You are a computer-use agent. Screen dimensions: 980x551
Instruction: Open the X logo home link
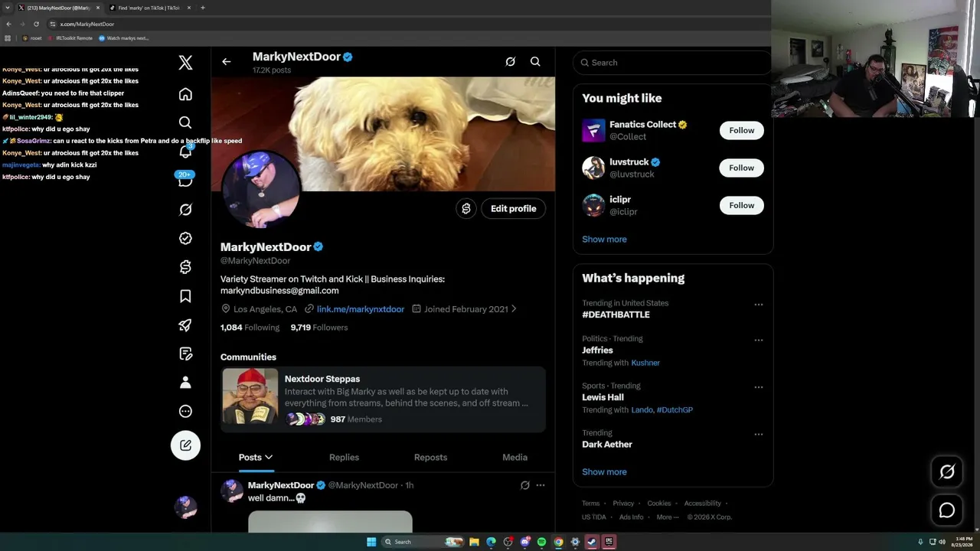[185, 63]
